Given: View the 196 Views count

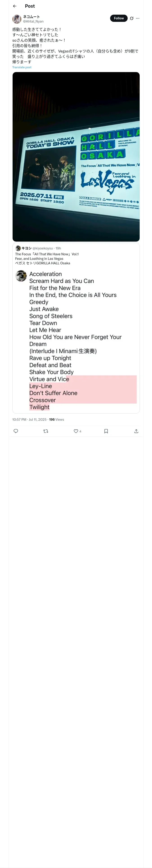Looking at the screenshot, I should [56, 420].
